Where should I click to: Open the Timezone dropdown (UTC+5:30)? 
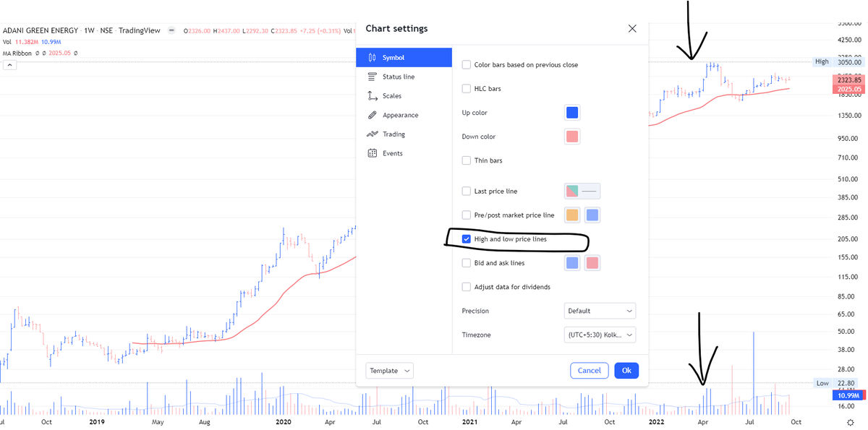point(600,335)
